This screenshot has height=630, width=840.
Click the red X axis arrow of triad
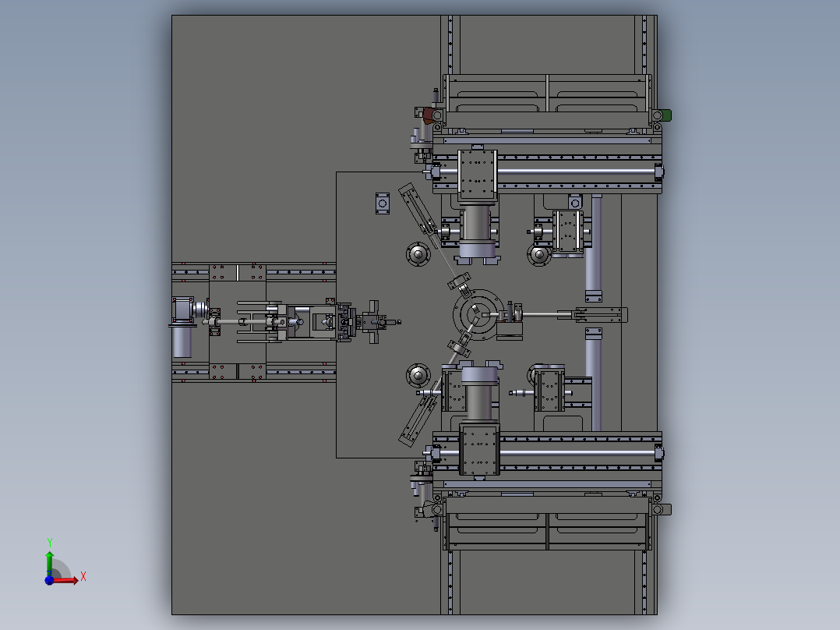tap(65, 580)
